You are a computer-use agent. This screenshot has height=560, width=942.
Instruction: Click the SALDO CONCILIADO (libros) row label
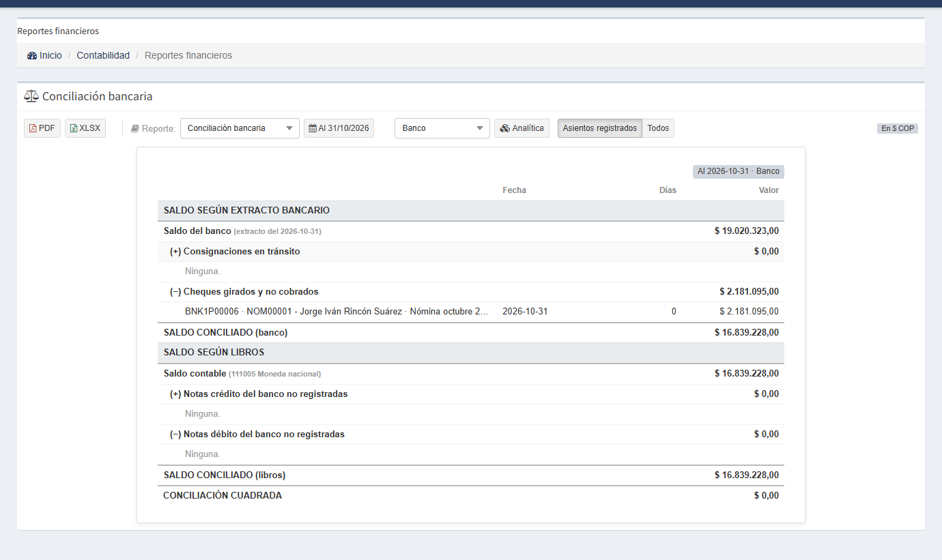click(x=225, y=475)
